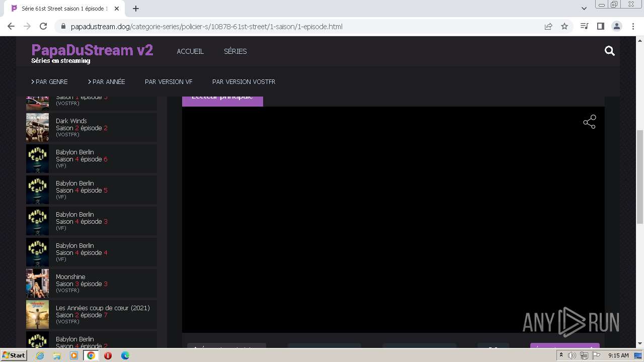This screenshot has height=362, width=644.
Task: Click the Chrome taskbar icon
Action: coord(91,355)
